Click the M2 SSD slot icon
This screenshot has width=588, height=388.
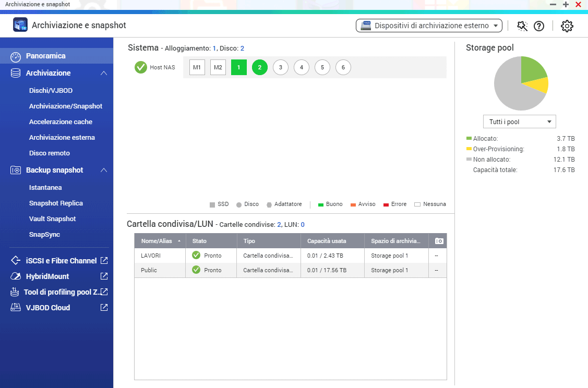coord(218,67)
